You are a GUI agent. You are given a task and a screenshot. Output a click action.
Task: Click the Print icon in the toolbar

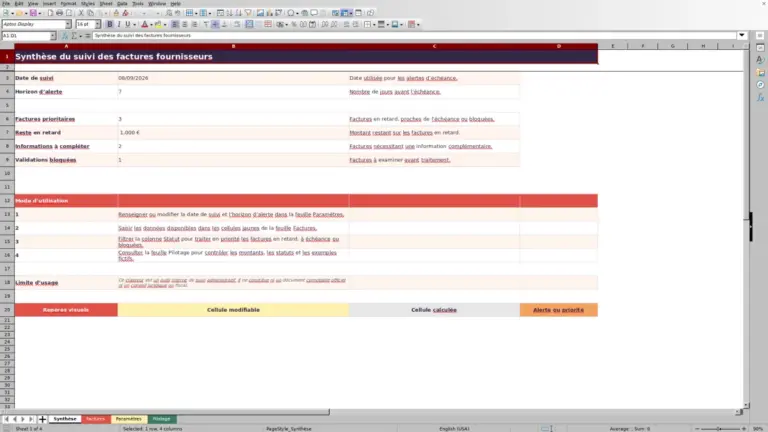tap(59, 13)
